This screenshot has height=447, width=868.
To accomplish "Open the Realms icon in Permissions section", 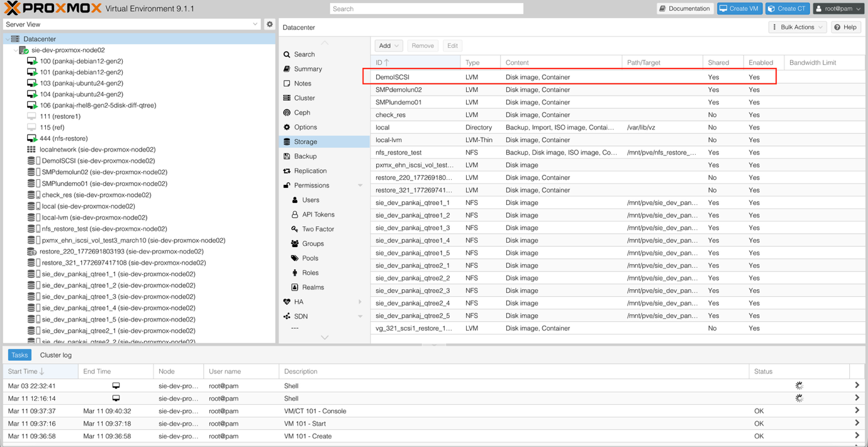I will 294,287.
